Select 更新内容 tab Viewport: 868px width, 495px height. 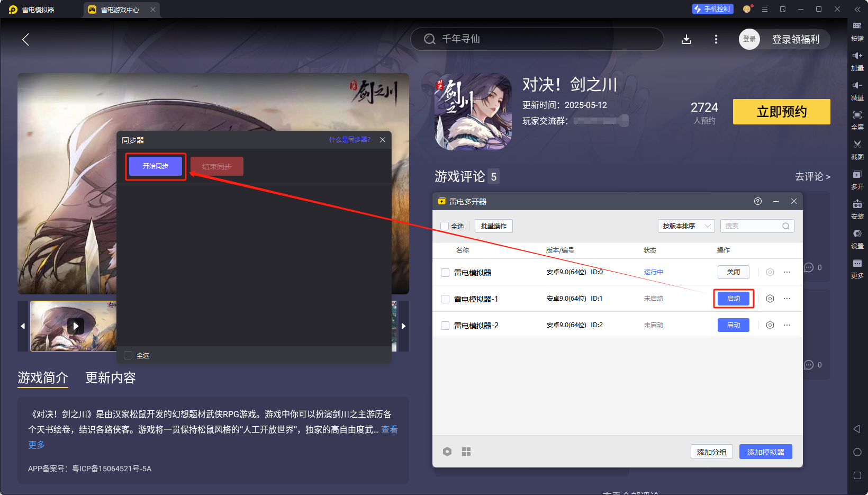coord(111,377)
